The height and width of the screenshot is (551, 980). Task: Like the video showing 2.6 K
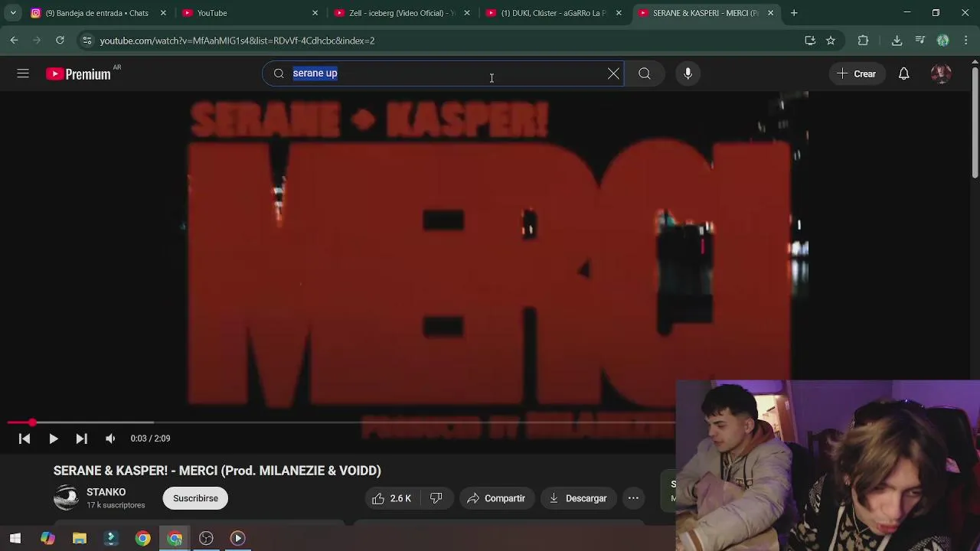point(392,498)
